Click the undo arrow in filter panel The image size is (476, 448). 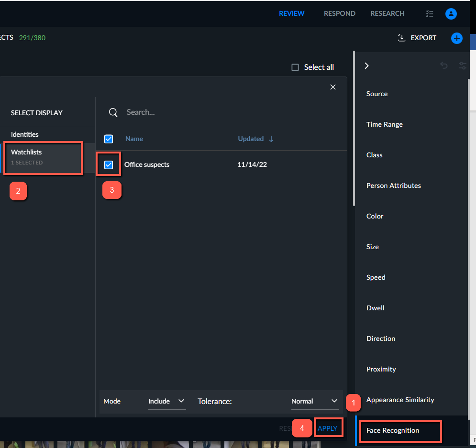(x=444, y=66)
